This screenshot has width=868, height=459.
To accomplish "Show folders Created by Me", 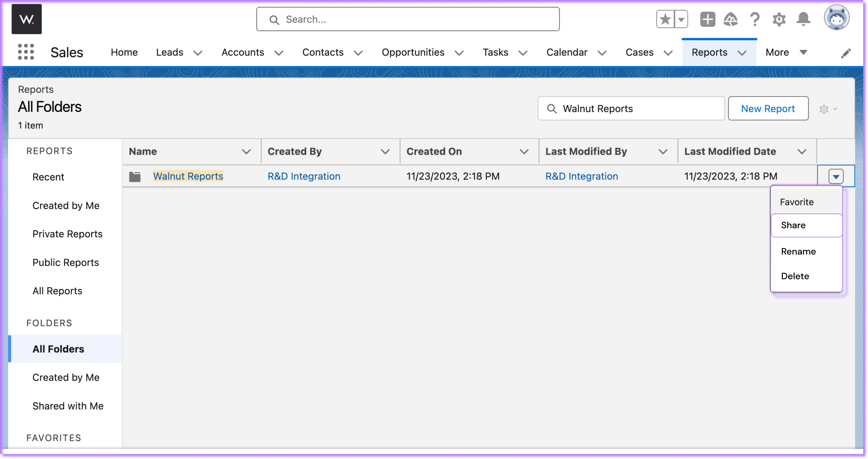I will click(66, 377).
